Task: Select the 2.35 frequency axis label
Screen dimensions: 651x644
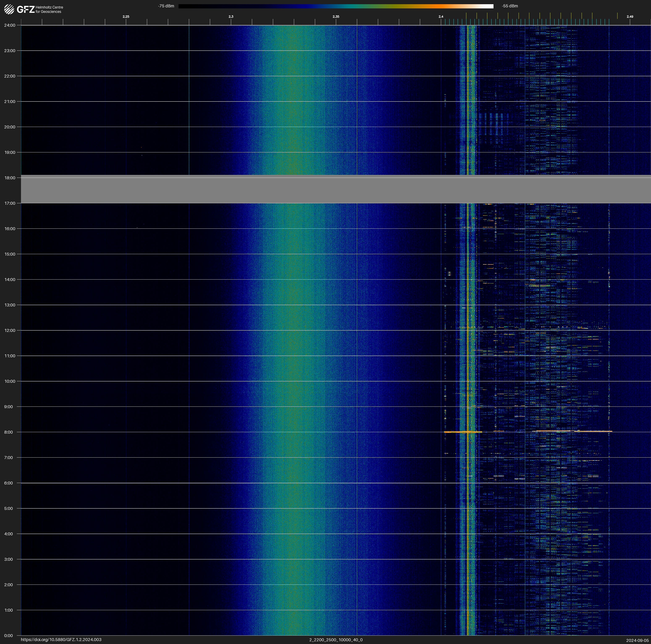Action: [336, 17]
